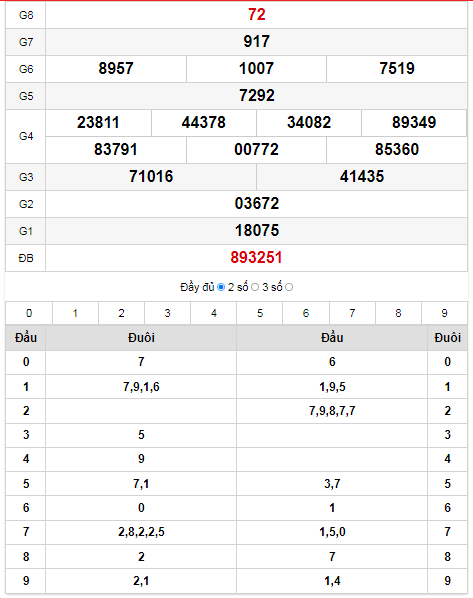
Task: Select the "2 số" radio option
Action: tap(255, 287)
